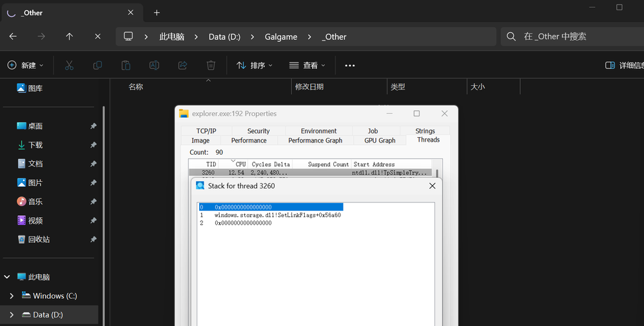Select Galgame in the address breadcrumb
The image size is (644, 326).
[x=281, y=37]
